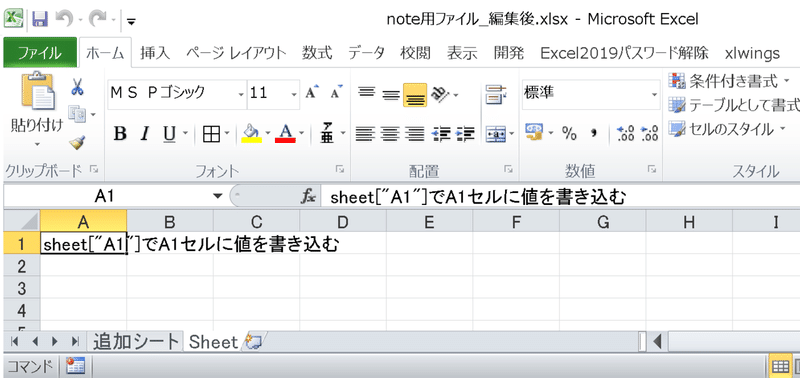Switch to the ページ レイアウト tab
The height and width of the screenshot is (378, 800).
point(236,53)
